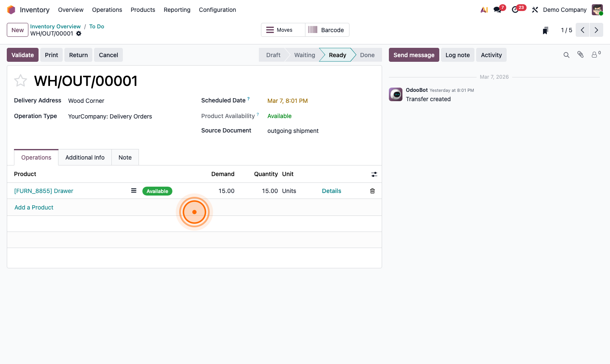
Task: Click the developer tools wrench icon
Action: tap(535, 9)
